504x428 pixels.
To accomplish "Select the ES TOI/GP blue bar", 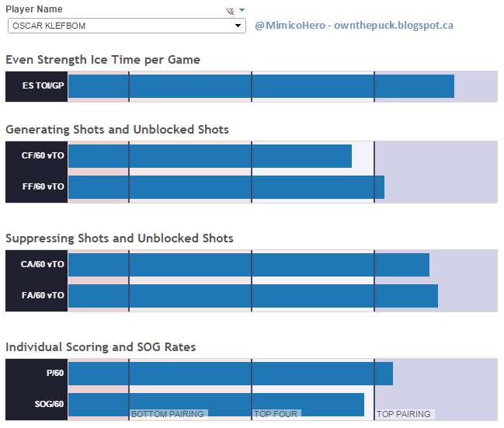I will pos(261,85).
